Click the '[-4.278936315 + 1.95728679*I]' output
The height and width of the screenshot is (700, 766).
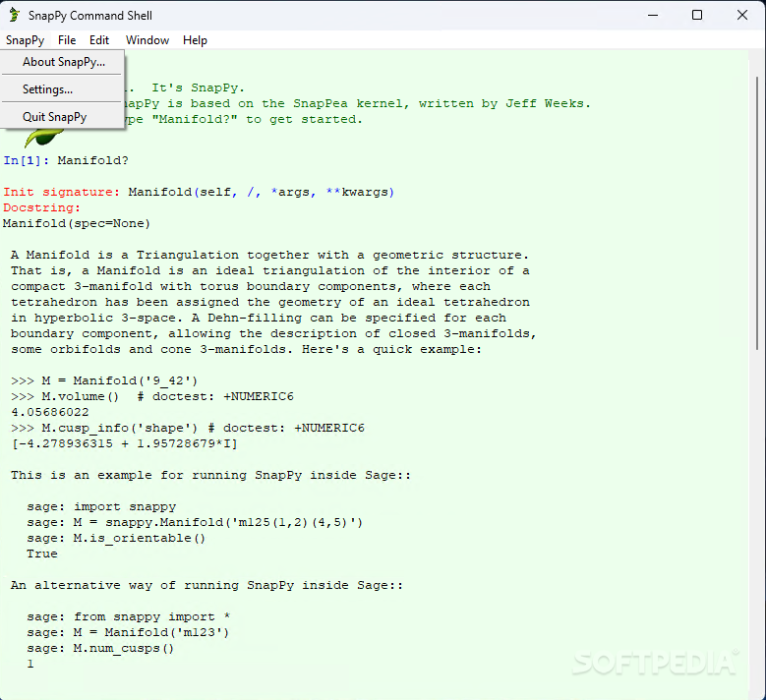click(124, 443)
